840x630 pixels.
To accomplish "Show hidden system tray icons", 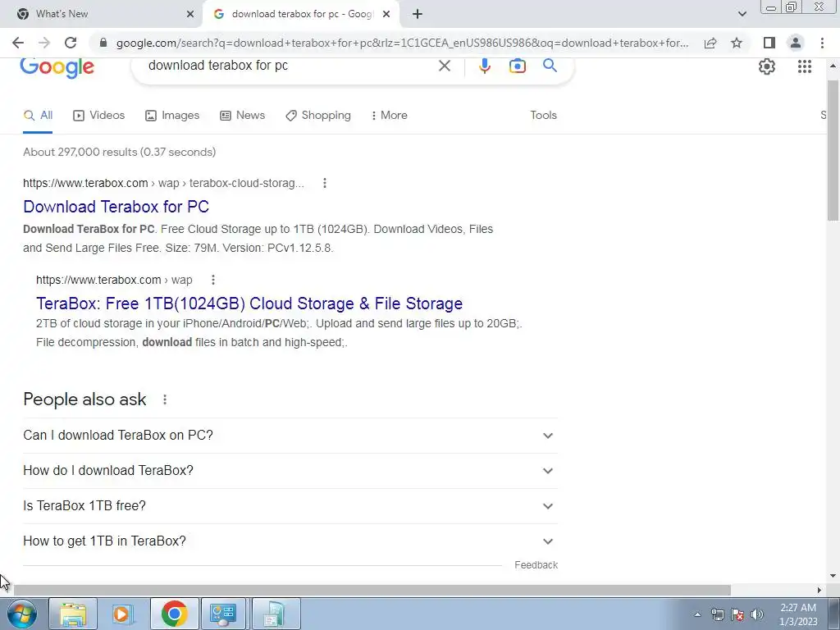I will 697,614.
